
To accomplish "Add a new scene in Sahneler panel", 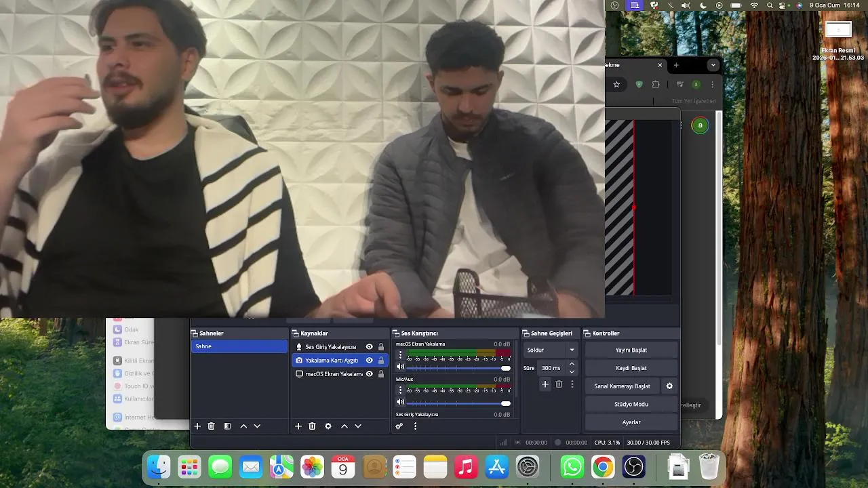I will tap(197, 426).
